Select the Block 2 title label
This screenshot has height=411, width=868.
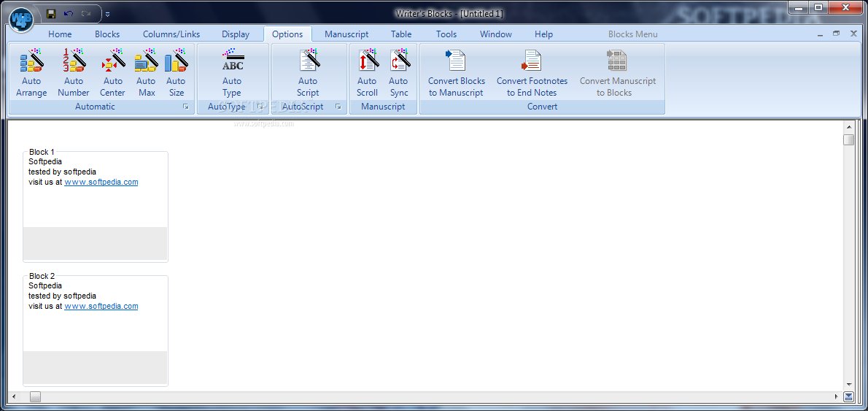(x=42, y=276)
